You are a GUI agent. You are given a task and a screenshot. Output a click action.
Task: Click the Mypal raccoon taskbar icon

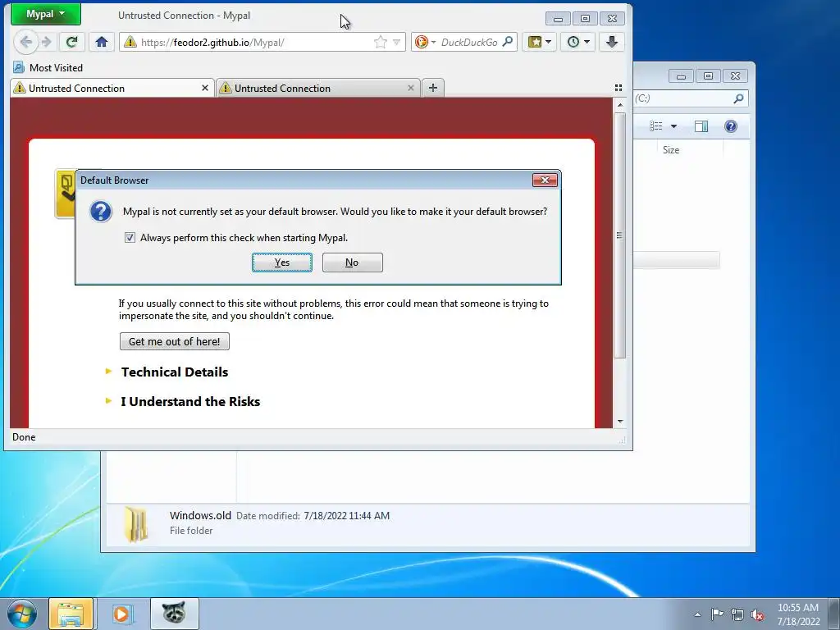click(174, 614)
